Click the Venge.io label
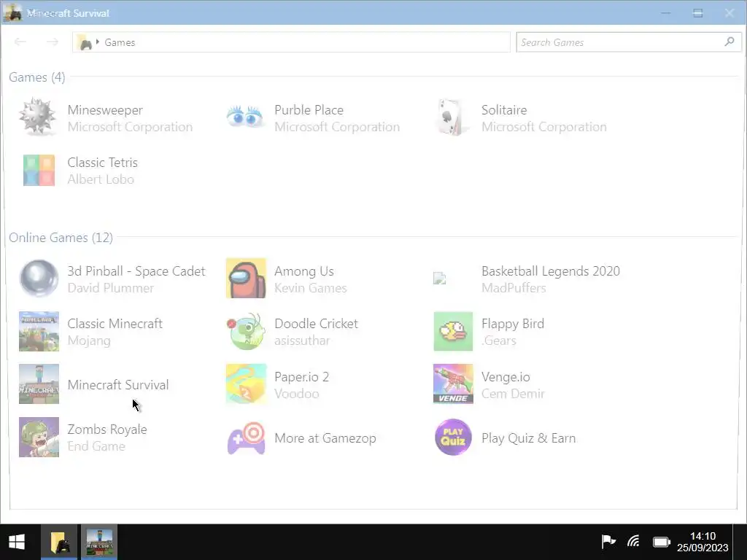The height and width of the screenshot is (560, 747). coord(506,377)
